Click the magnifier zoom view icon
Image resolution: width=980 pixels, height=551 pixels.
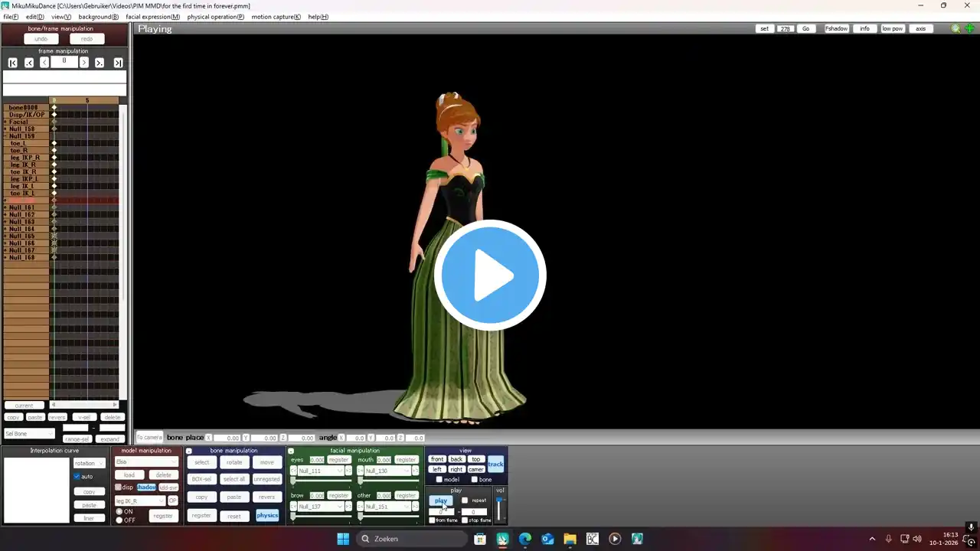click(x=955, y=29)
